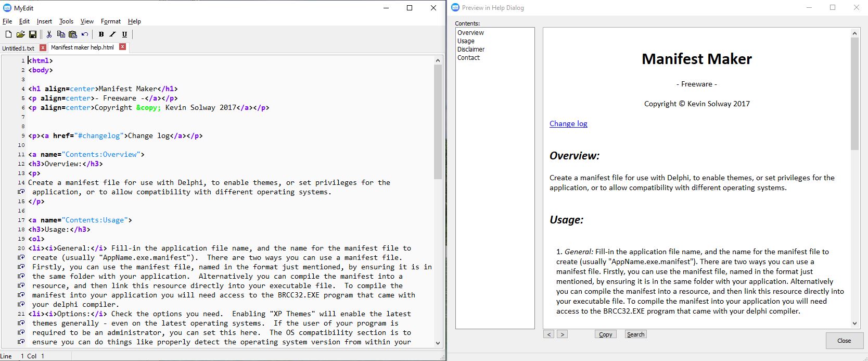The width and height of the screenshot is (868, 361).
Task: Click the "Contents:" label in Help Dialog
Action: [467, 23]
